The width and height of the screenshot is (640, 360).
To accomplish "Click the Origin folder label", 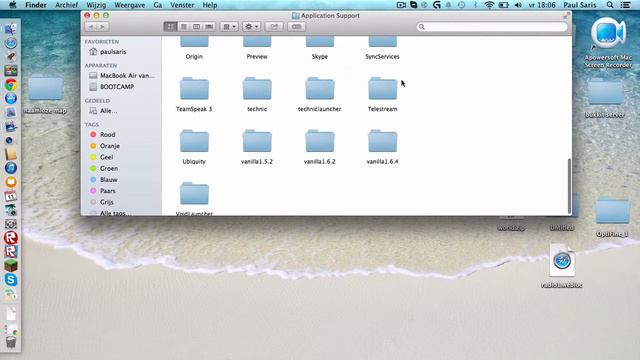I will pyautogui.click(x=194, y=57).
